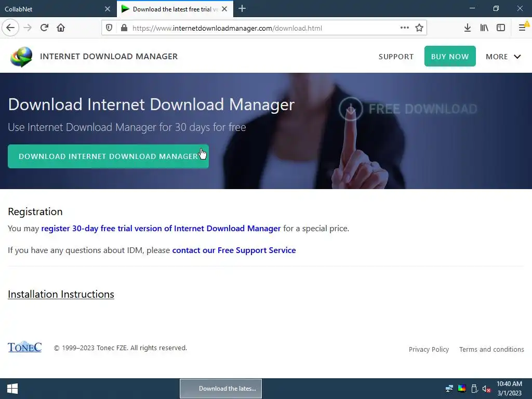The height and width of the screenshot is (399, 532).
Task: Toggle the browser sidebar
Action: pyautogui.click(x=501, y=28)
